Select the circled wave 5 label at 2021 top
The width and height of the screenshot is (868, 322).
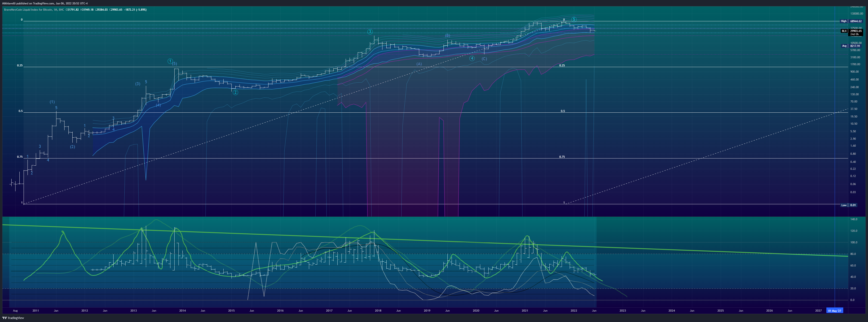(574, 19)
